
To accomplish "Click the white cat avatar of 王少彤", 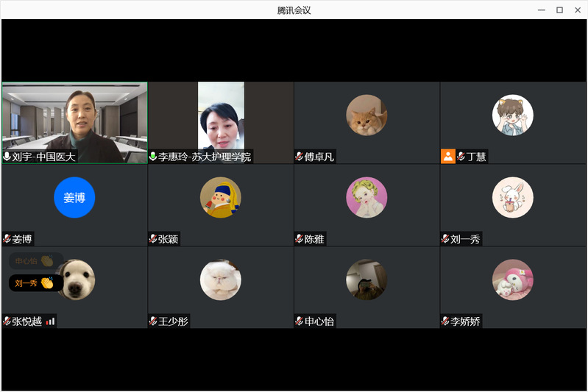I will click(x=221, y=279).
